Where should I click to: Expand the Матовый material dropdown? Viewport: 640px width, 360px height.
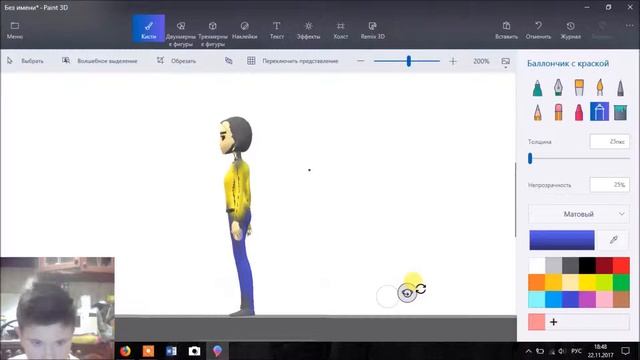pyautogui.click(x=579, y=214)
